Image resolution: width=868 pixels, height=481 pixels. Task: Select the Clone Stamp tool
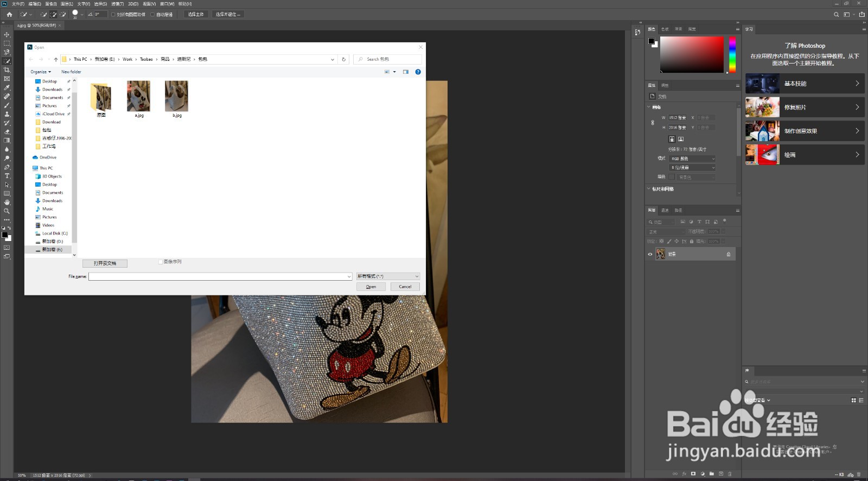pyautogui.click(x=7, y=114)
